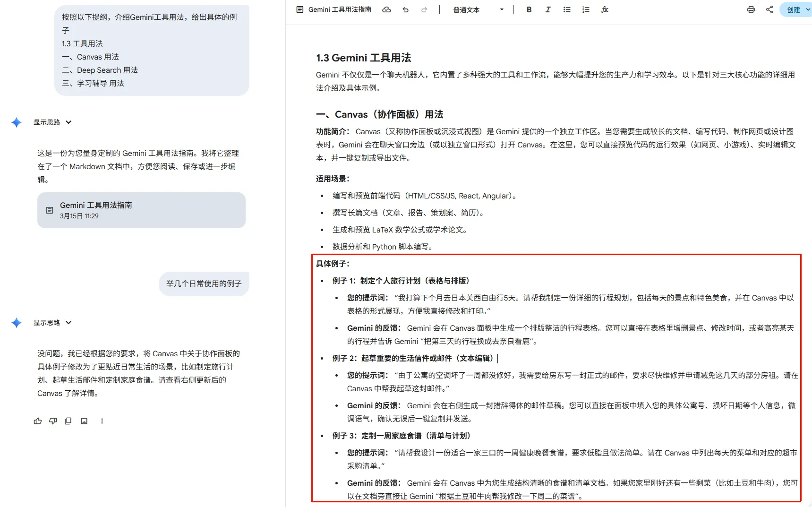Image resolution: width=812 pixels, height=507 pixels.
Task: Give the response a thumbs up
Action: (x=38, y=421)
